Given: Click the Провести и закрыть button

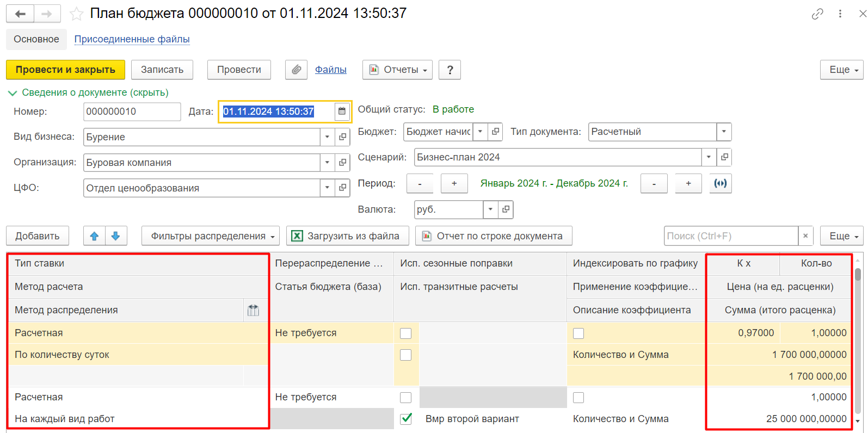Looking at the screenshot, I should click(x=65, y=70).
